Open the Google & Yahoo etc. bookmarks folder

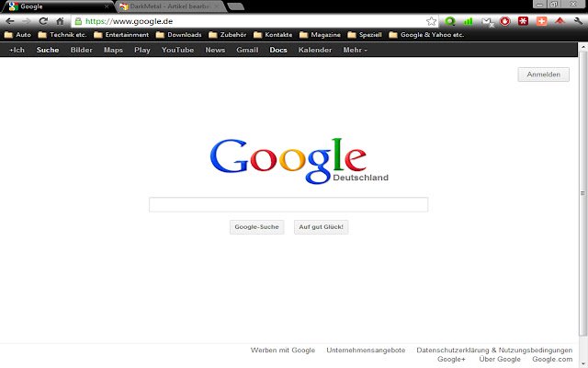click(426, 35)
